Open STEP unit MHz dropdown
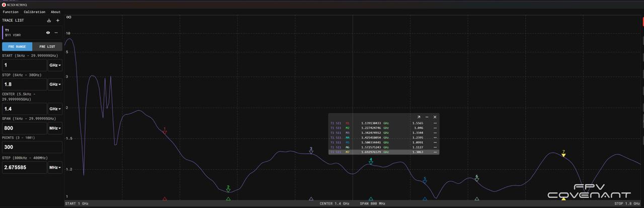Viewport: 644px width, 208px height. tap(55, 167)
